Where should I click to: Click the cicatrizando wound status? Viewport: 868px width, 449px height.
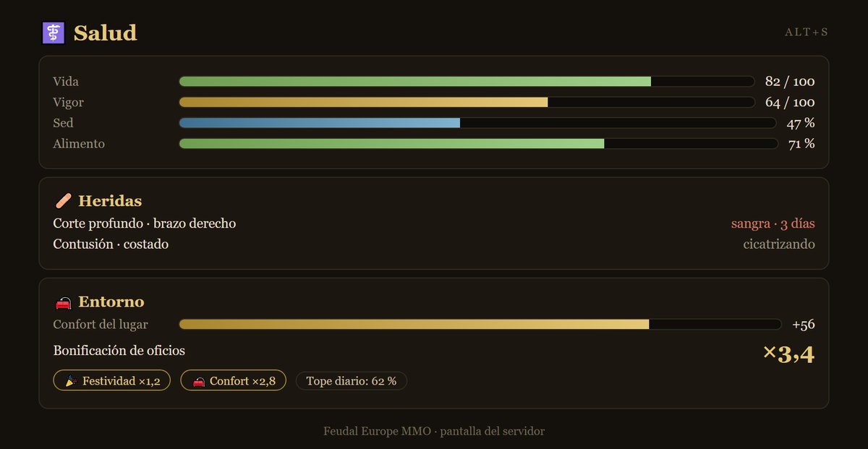[779, 244]
